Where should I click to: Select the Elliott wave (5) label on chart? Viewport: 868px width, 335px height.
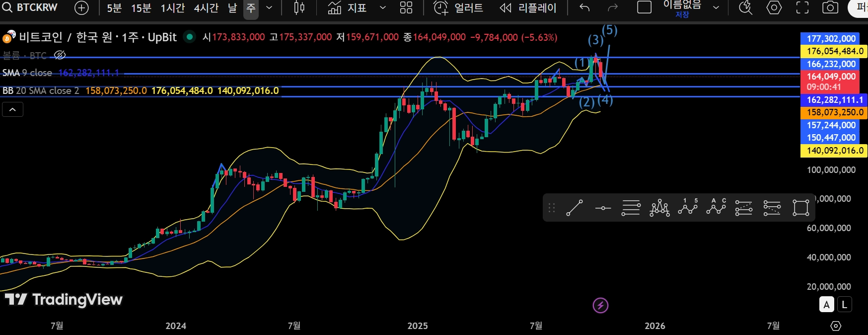tap(610, 30)
